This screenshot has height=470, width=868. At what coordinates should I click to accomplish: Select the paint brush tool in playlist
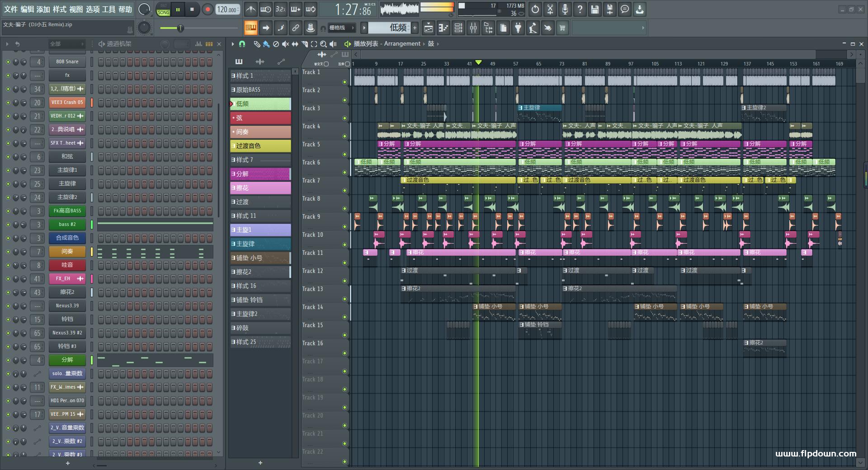point(266,44)
